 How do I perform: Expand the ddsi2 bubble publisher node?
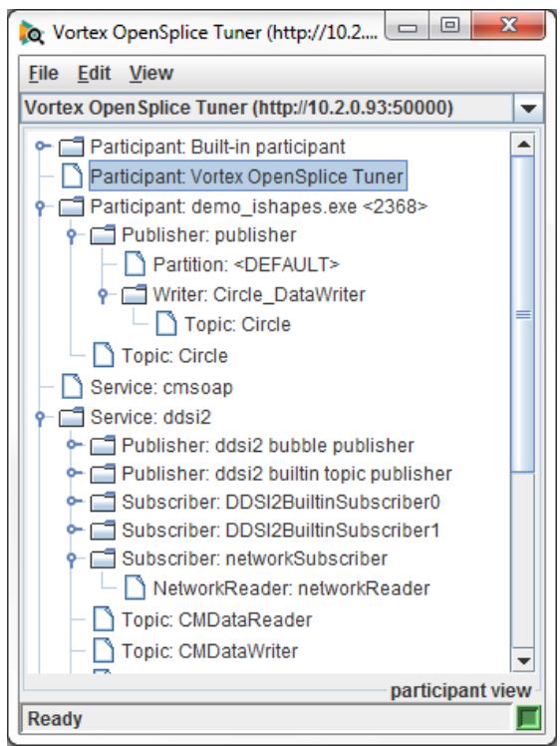[x=74, y=445]
